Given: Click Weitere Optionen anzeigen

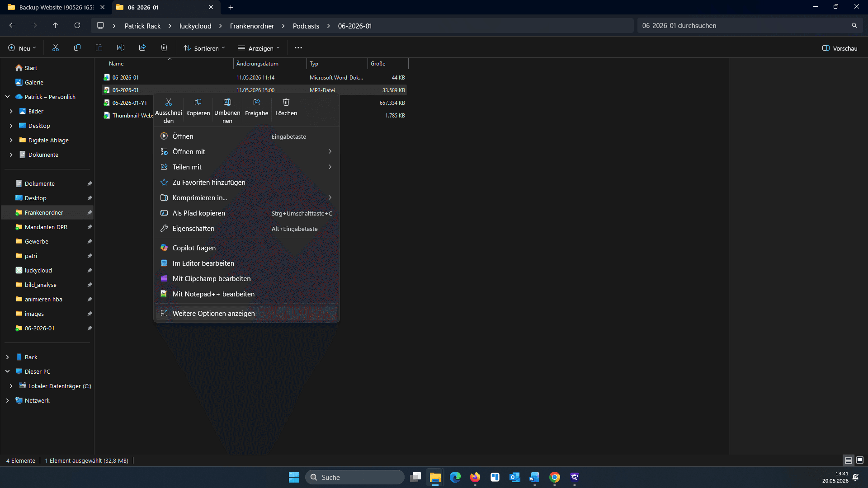Looking at the screenshot, I should click(x=247, y=314).
